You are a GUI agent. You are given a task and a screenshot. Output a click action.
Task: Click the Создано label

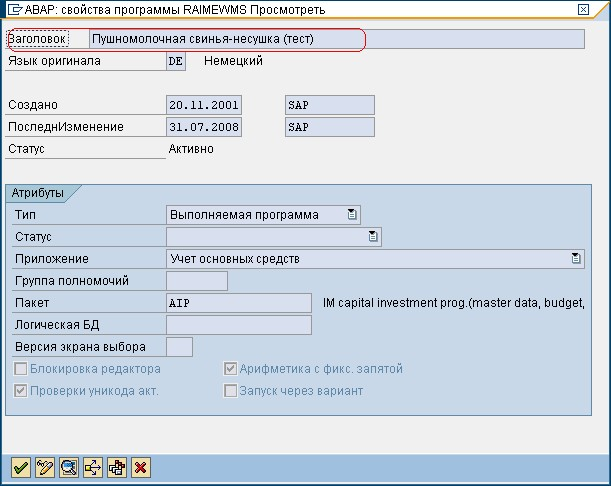pyautogui.click(x=33, y=105)
